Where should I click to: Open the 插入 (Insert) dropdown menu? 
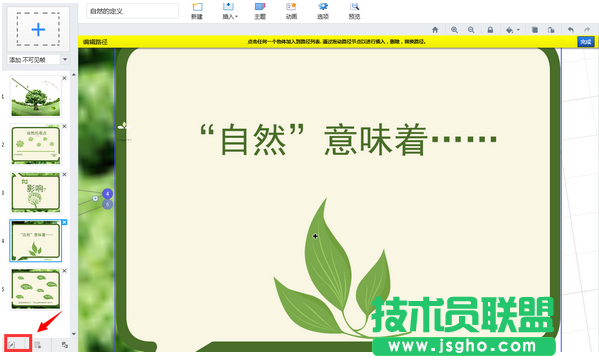[x=230, y=11]
